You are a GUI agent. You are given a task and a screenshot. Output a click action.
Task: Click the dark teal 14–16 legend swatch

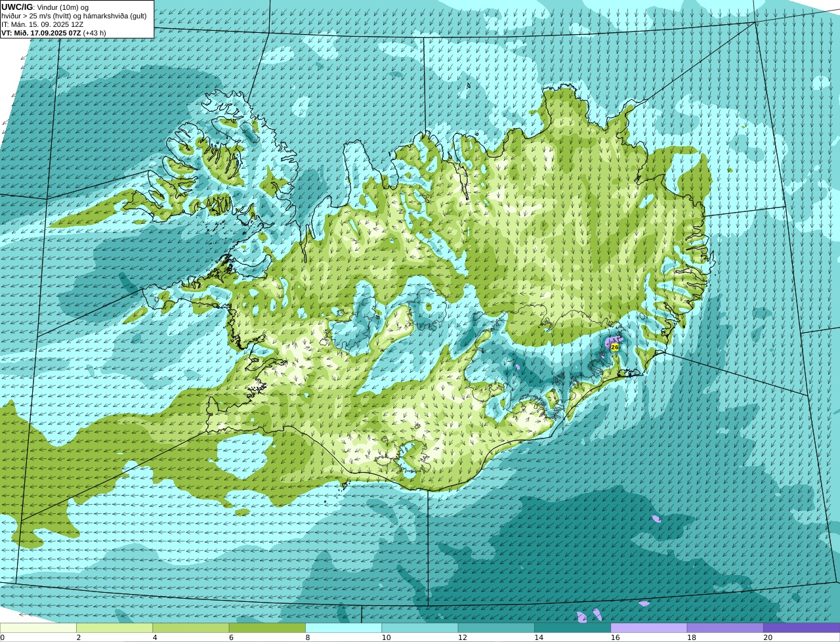(573, 628)
